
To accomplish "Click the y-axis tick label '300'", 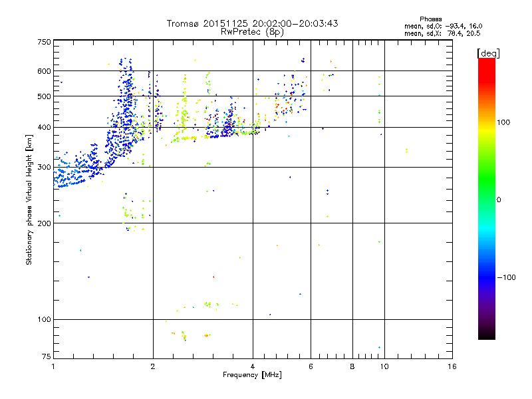I will 44,168.
